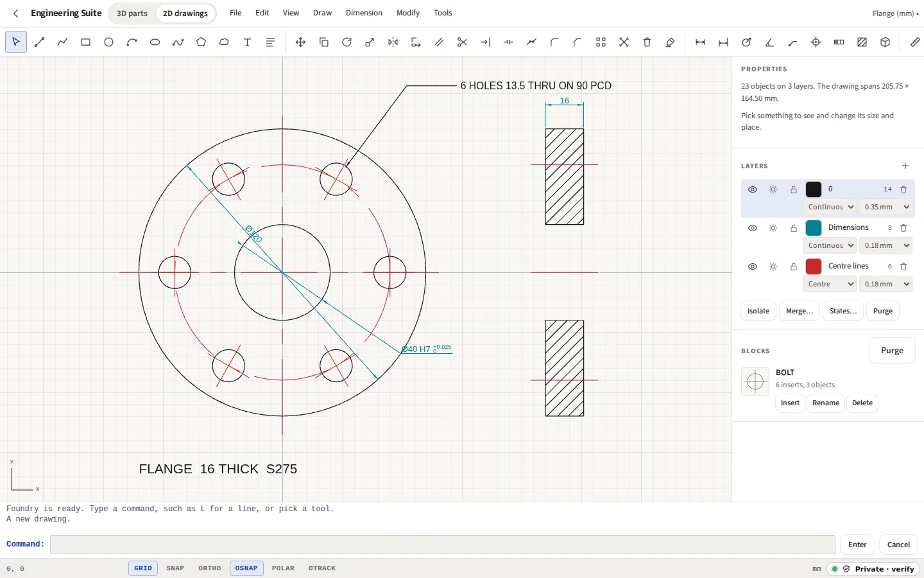Pick the Trim scissors tool
The image size is (924, 578).
point(462,42)
